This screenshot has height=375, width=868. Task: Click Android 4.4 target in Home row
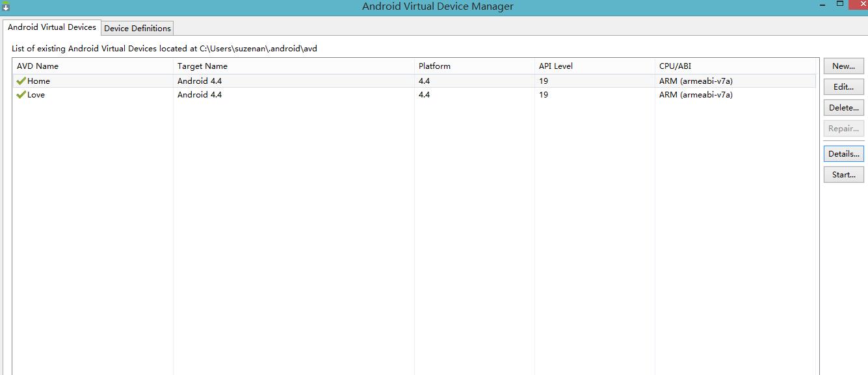[x=200, y=81]
